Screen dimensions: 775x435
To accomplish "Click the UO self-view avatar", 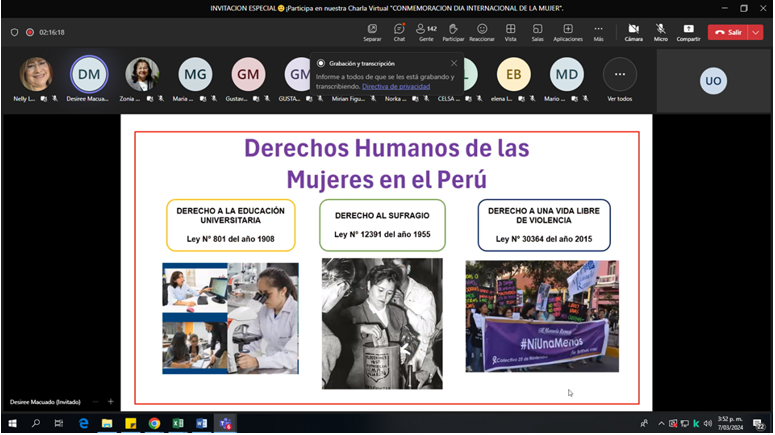I will point(713,81).
